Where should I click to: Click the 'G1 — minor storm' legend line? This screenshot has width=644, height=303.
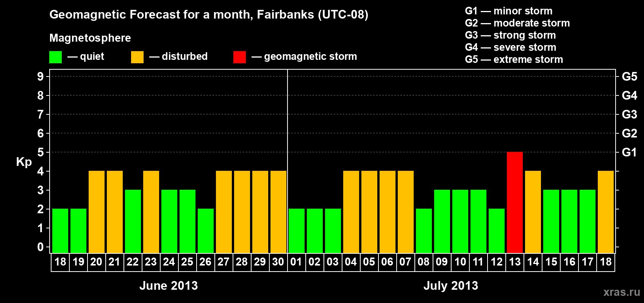[x=509, y=11]
